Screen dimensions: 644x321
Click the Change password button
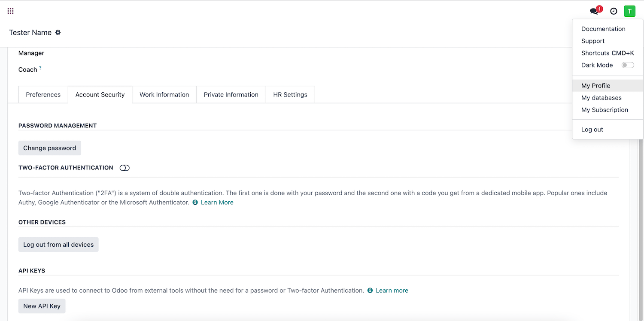pyautogui.click(x=49, y=148)
